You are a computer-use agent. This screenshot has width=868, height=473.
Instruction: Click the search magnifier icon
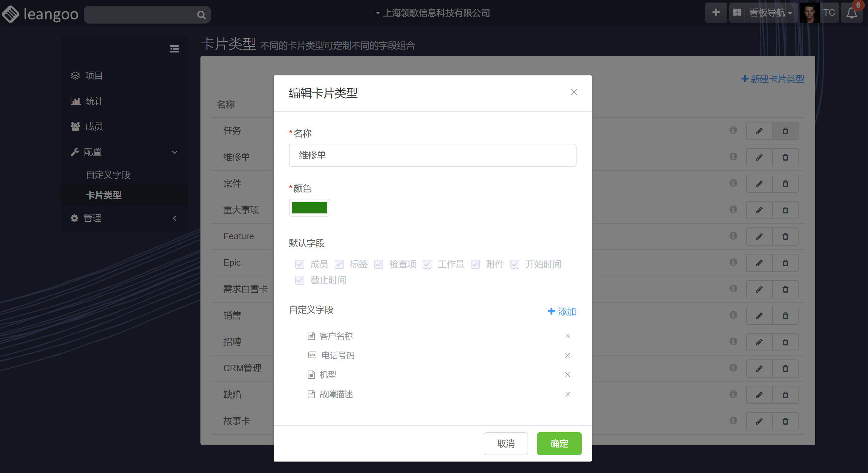pos(201,15)
